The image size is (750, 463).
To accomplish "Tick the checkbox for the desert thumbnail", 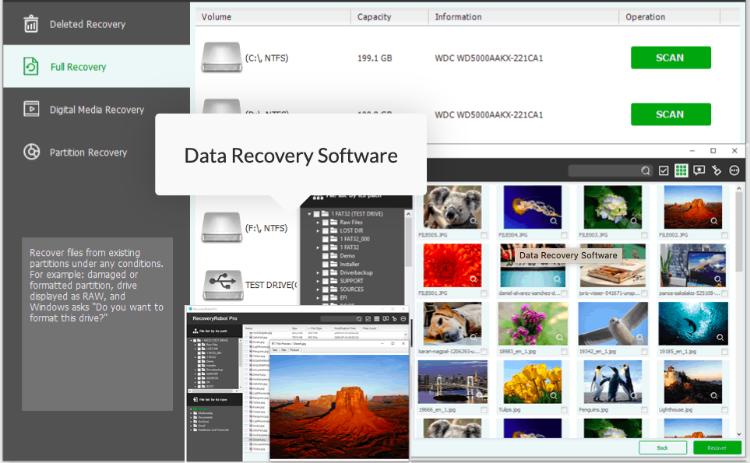I will [x=725, y=235].
